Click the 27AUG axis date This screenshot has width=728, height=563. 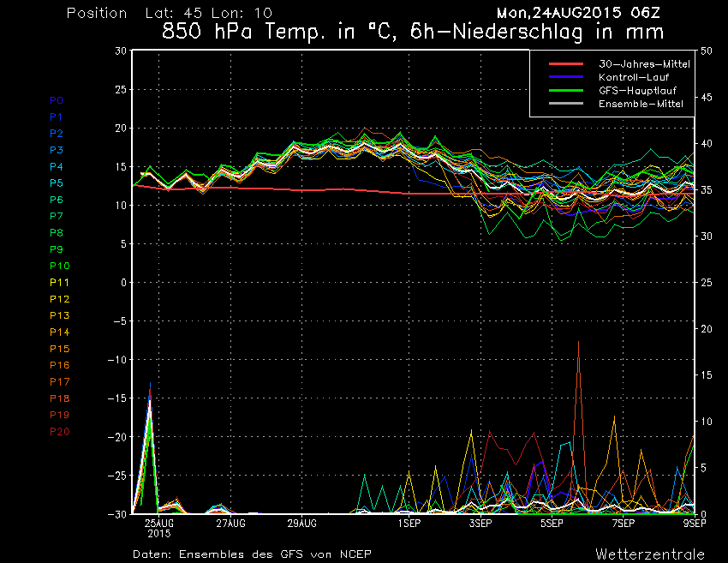pyautogui.click(x=230, y=524)
